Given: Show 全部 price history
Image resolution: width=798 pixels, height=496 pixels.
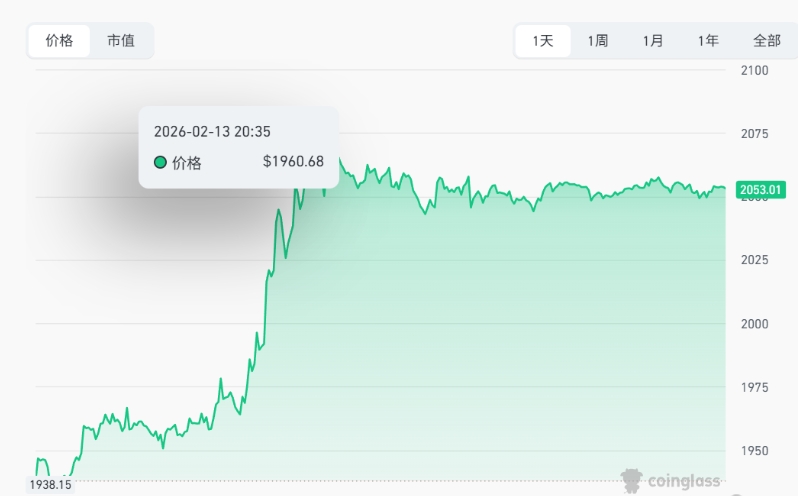Looking at the screenshot, I should 766,41.
